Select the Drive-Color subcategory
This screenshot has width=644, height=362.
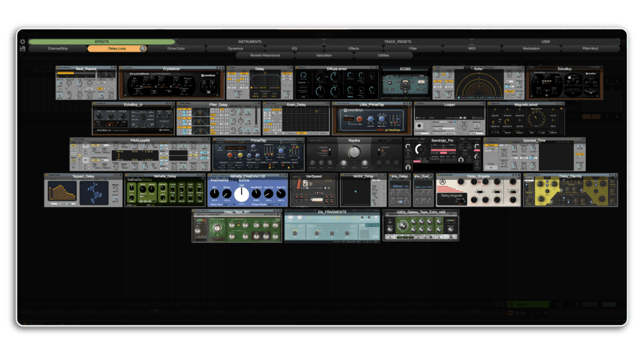click(x=176, y=48)
